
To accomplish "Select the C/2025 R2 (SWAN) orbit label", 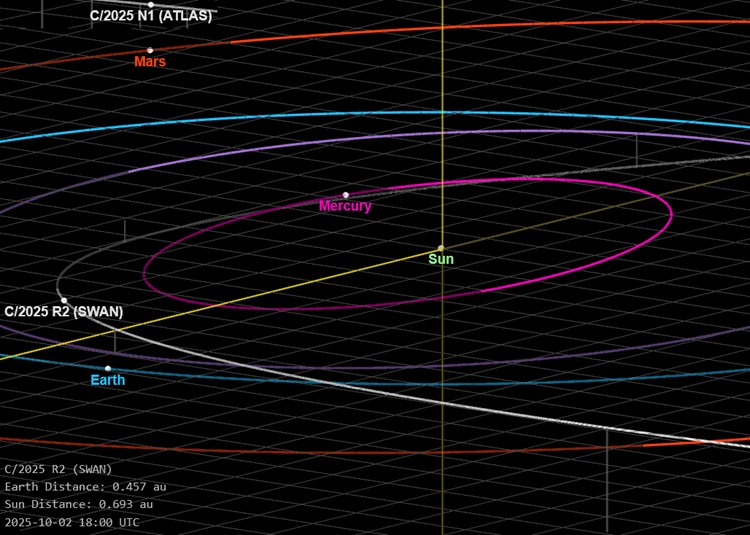I will tap(64, 312).
